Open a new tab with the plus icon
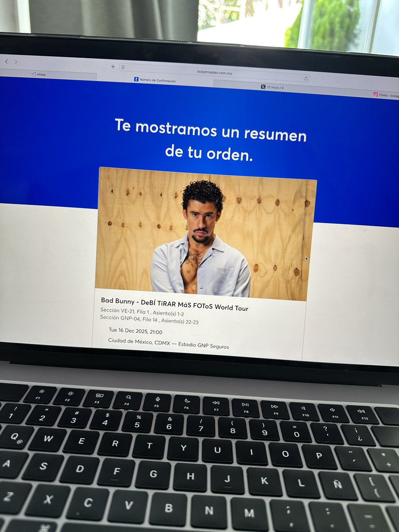The height and width of the screenshot is (532, 399). pos(113,66)
